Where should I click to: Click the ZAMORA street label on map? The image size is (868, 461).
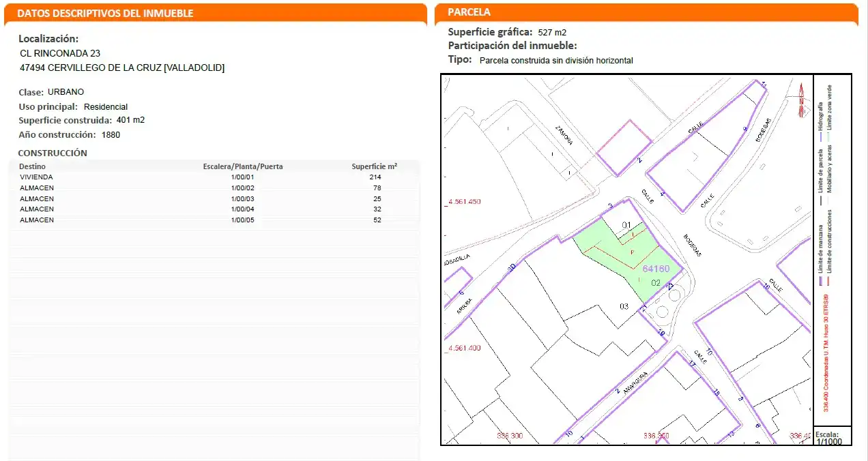[564, 134]
